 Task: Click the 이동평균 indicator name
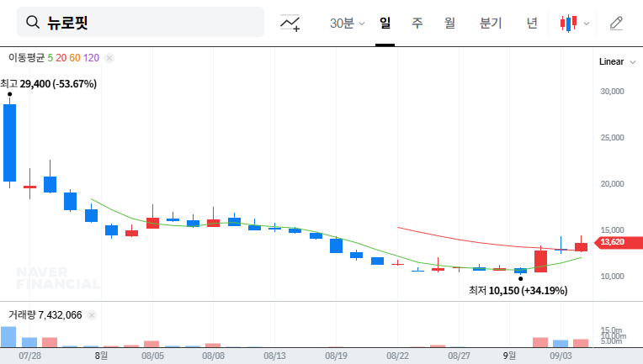[x=26, y=58]
